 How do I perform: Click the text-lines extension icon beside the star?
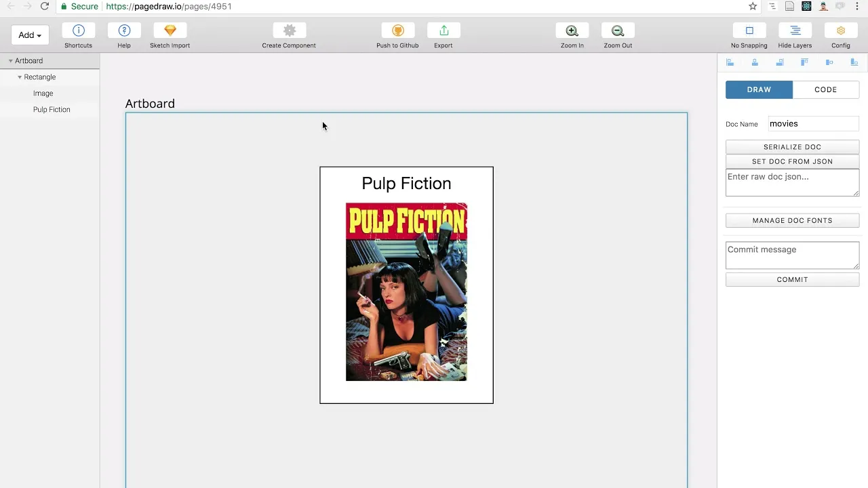772,6
